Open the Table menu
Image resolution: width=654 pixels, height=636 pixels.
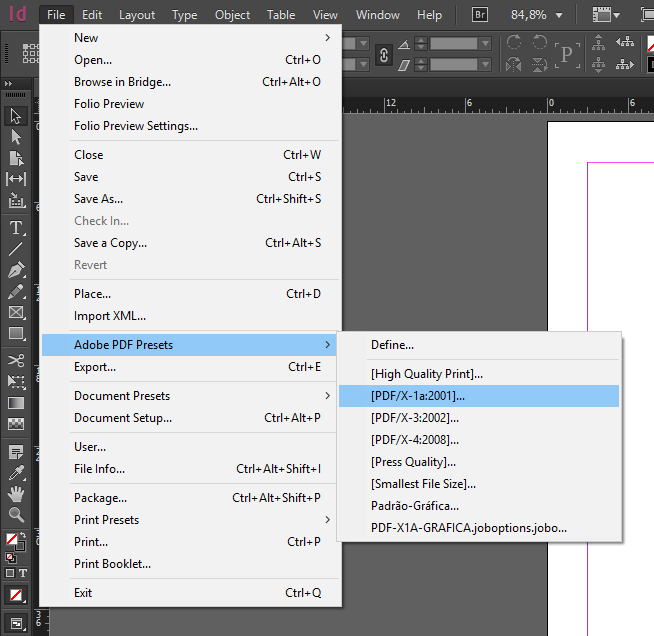(x=281, y=15)
